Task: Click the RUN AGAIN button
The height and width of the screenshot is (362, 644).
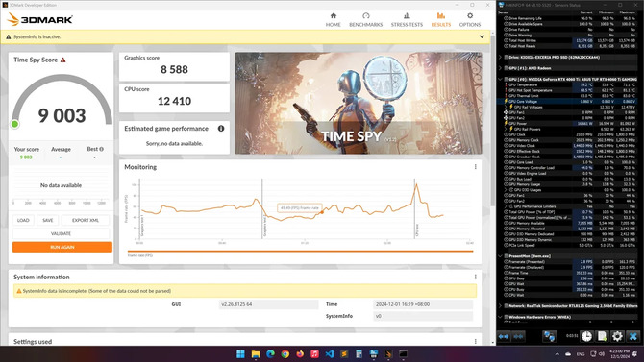Action: tap(62, 247)
